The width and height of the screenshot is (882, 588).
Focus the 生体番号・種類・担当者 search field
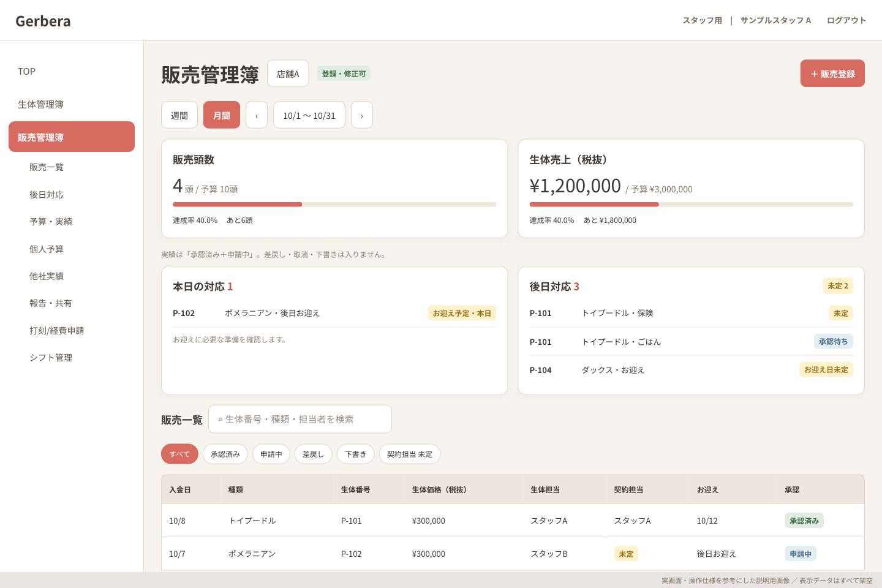[300, 419]
